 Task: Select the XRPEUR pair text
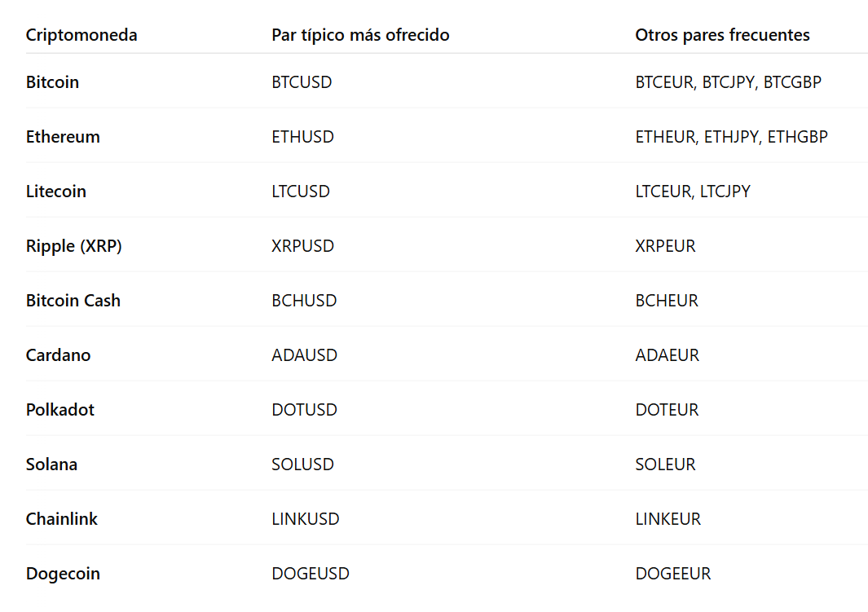pyautogui.click(x=665, y=246)
